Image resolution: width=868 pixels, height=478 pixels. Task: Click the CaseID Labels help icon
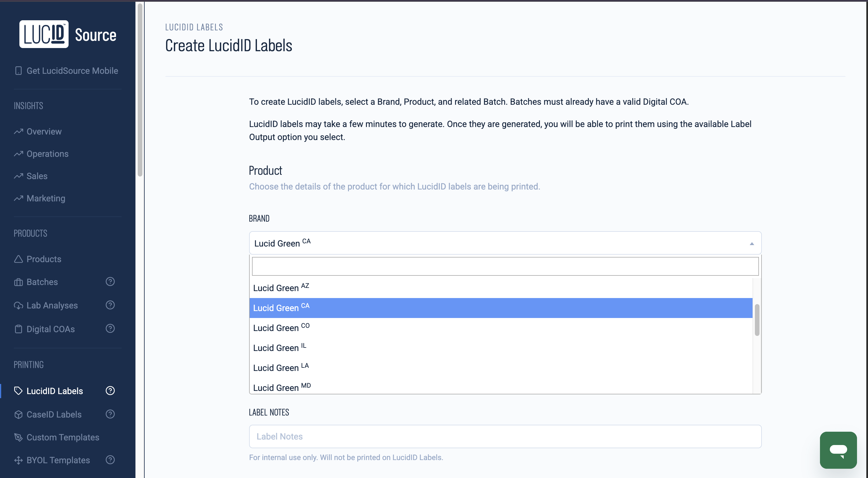(110, 414)
